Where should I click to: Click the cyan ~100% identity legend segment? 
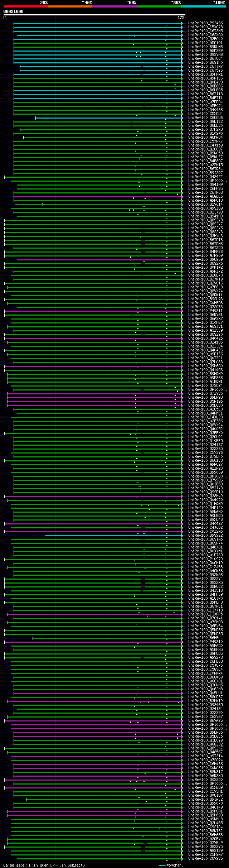(x=203, y=6)
